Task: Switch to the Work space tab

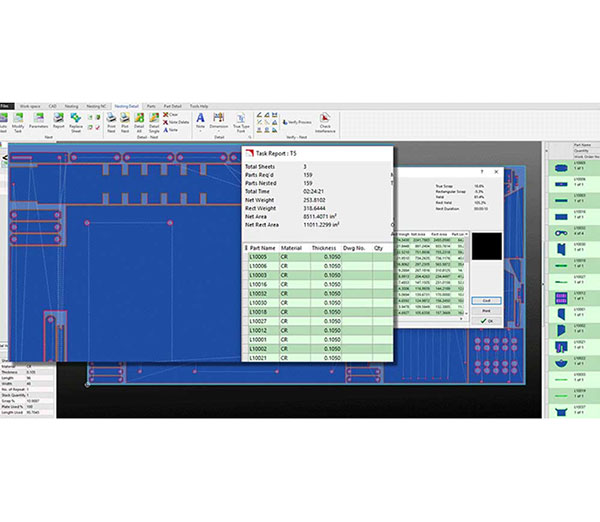Action: click(30, 106)
